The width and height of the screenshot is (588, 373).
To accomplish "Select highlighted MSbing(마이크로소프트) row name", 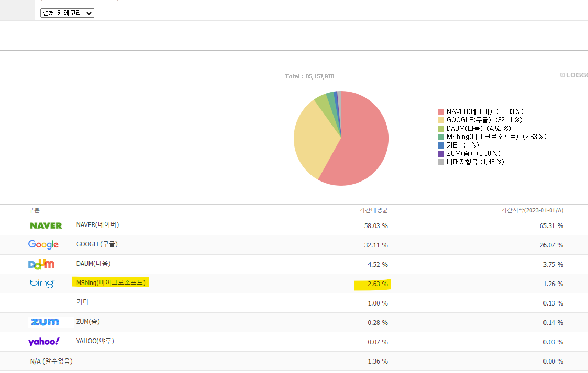I will click(x=110, y=282).
